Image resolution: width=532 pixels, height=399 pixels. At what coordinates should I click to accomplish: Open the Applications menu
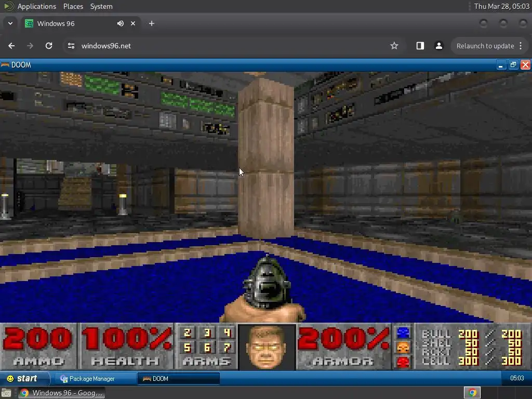click(x=37, y=6)
